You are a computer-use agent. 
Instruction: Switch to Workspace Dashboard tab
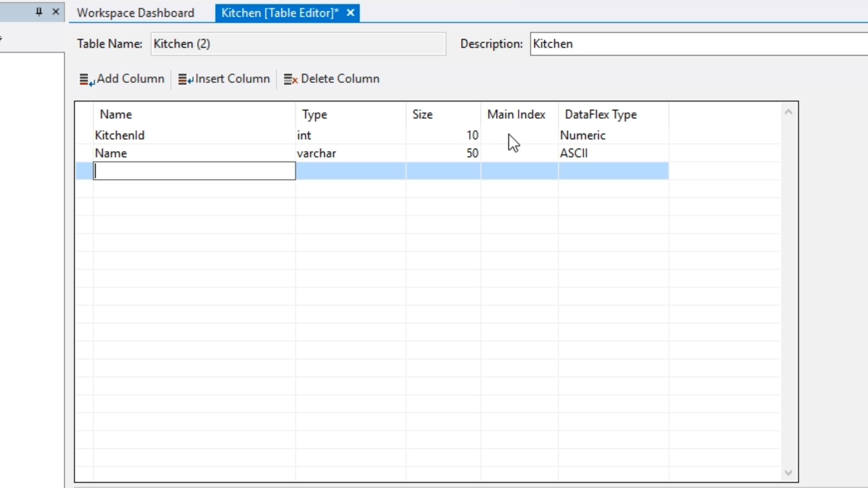[135, 13]
